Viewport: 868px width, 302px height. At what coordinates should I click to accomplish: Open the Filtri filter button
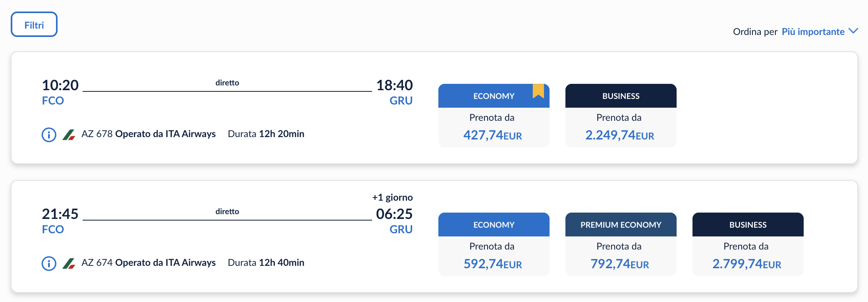click(x=34, y=25)
